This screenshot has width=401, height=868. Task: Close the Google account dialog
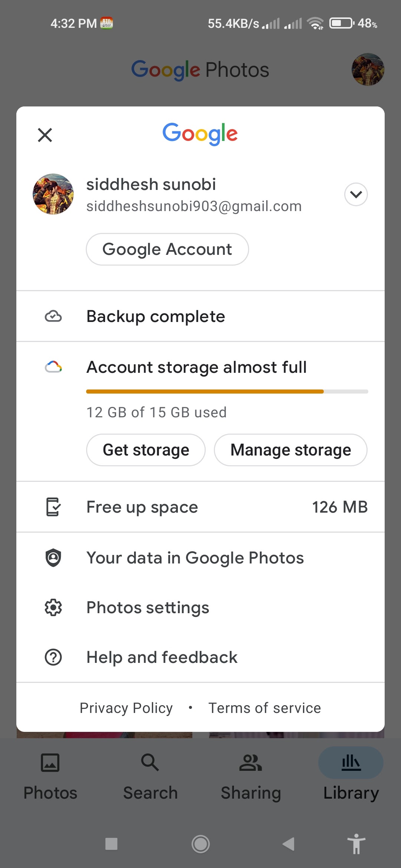tap(45, 135)
